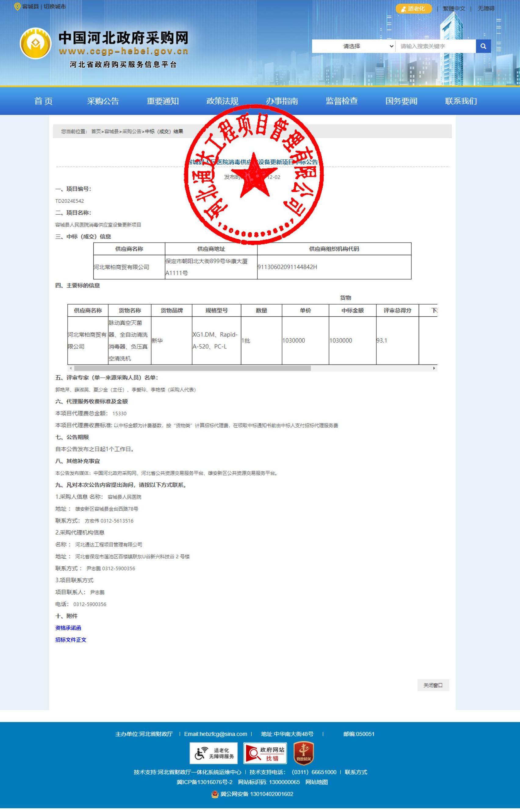Click 切换城市 to change city
Screen dimensions: 520x812
pos(55,7)
